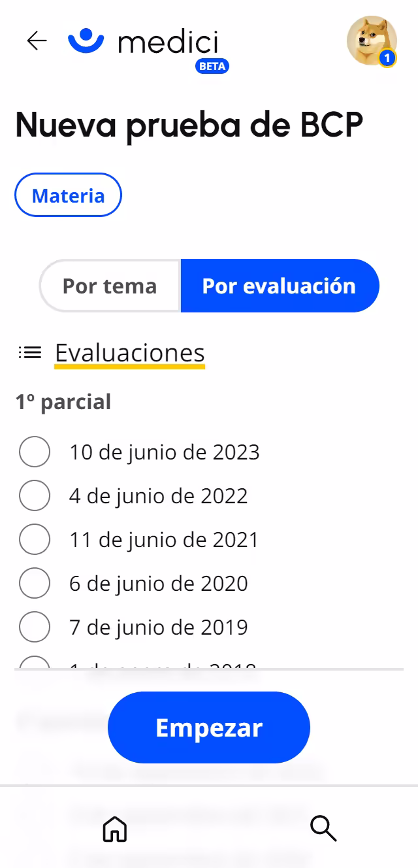Switch to the Por evaluación tab

(x=279, y=286)
